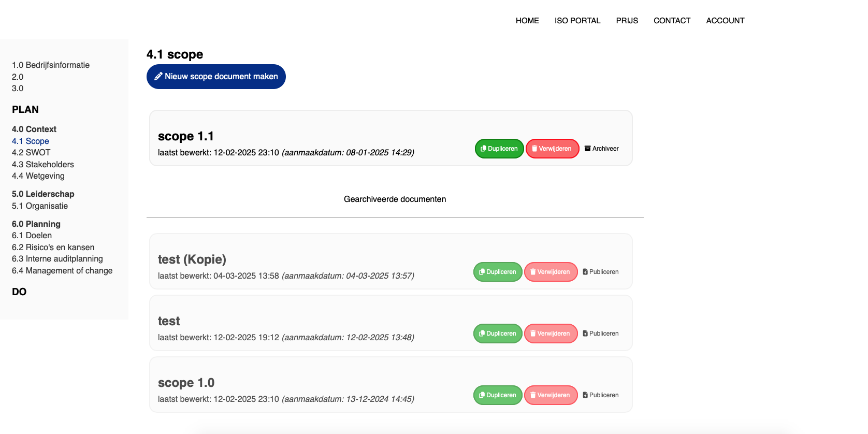Duplicate the scope 1.1 document
Screen dimensions: 868x434
(x=499, y=149)
